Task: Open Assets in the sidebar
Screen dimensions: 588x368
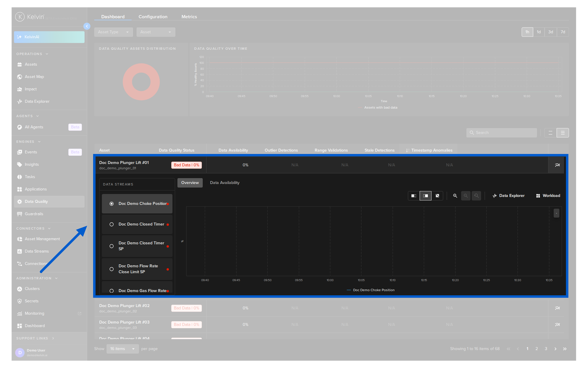Action: pyautogui.click(x=49, y=64)
